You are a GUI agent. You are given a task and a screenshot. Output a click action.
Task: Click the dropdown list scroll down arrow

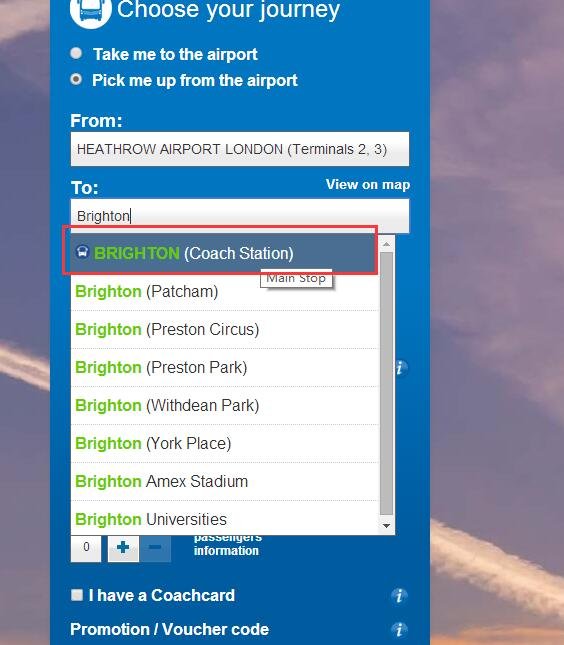point(386,526)
